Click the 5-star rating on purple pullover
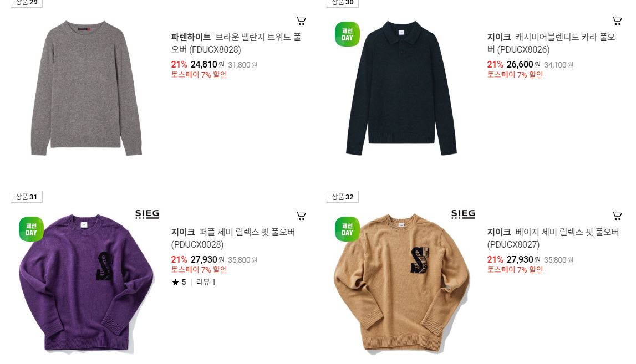The image size is (636, 364). (179, 282)
